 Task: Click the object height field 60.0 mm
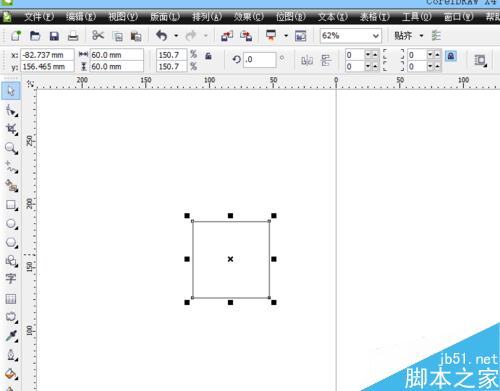click(x=117, y=66)
